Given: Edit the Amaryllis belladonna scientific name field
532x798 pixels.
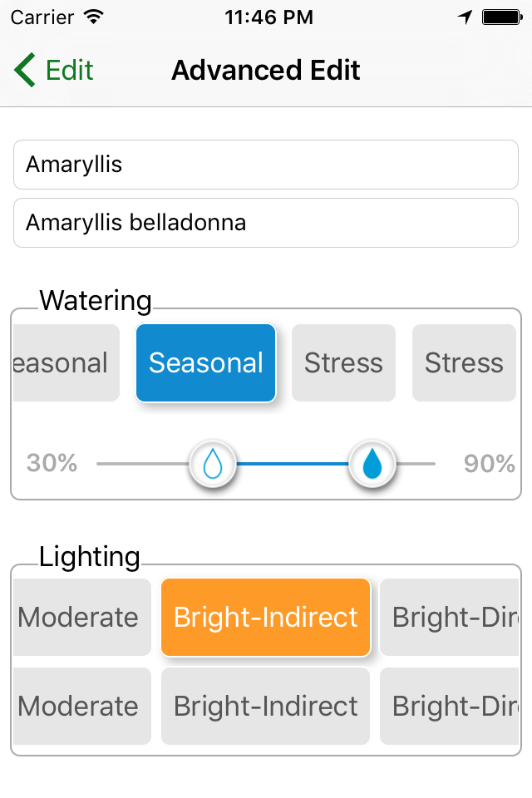Looking at the screenshot, I should [x=266, y=223].
